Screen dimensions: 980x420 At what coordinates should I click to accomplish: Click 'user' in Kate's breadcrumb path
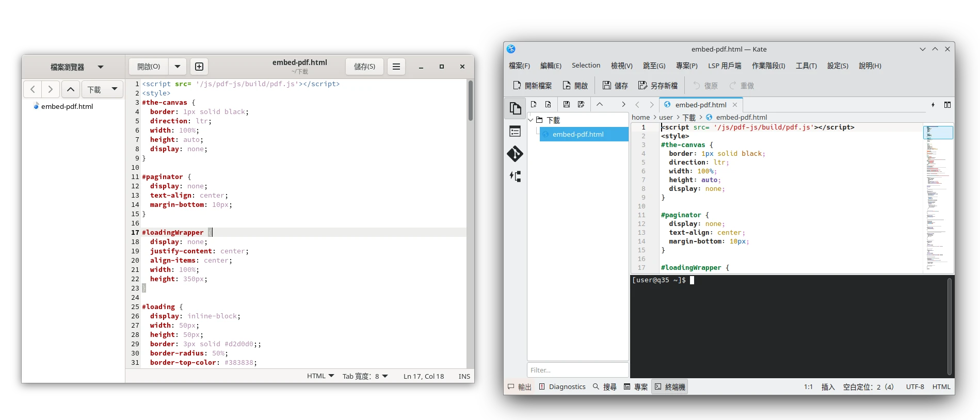click(x=666, y=118)
